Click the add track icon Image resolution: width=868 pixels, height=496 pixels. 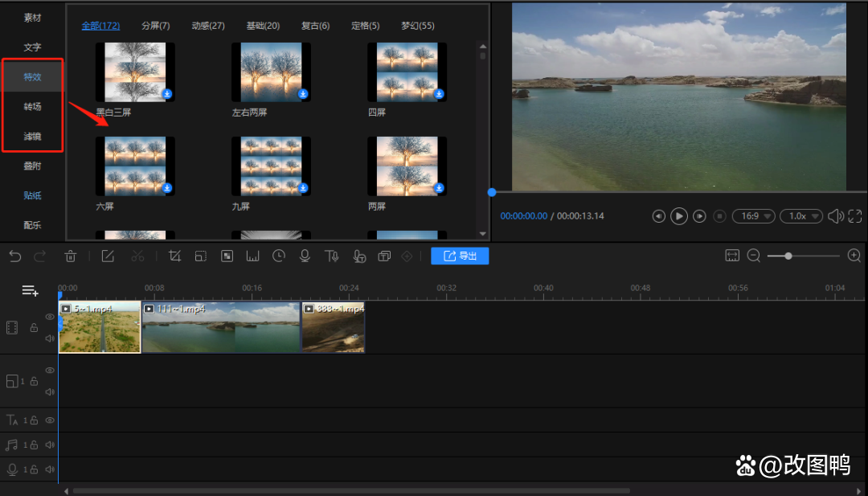[x=30, y=290]
